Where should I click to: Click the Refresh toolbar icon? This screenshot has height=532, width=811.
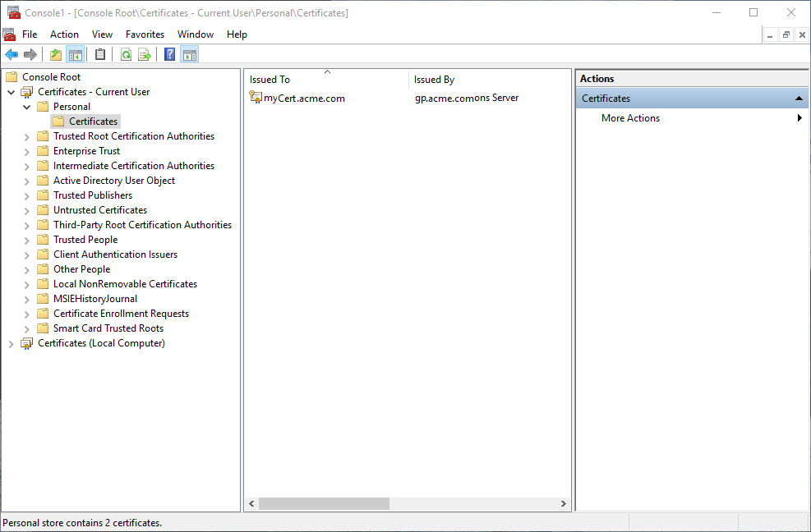tap(126, 55)
